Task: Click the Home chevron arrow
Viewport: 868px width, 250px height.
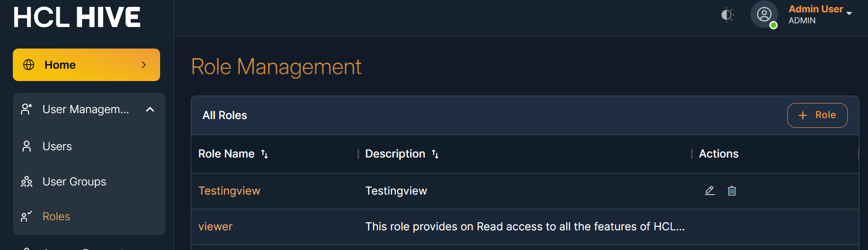Action: pos(144,65)
